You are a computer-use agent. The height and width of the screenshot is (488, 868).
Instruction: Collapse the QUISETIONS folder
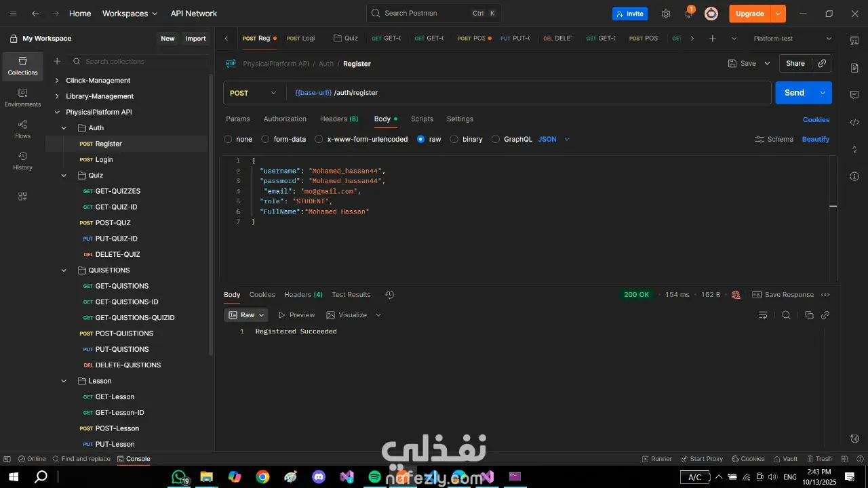coord(64,270)
